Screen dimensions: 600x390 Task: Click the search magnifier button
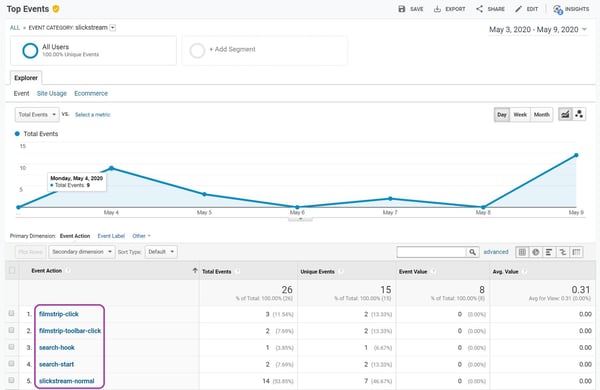tap(473, 252)
